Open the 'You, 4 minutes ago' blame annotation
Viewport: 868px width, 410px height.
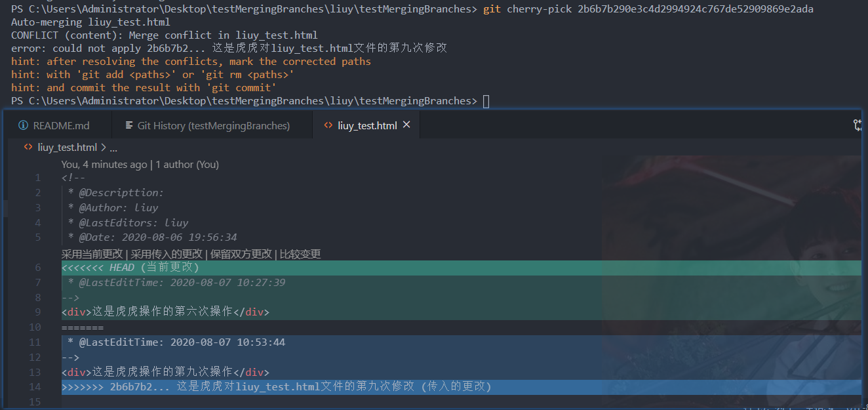(x=104, y=165)
